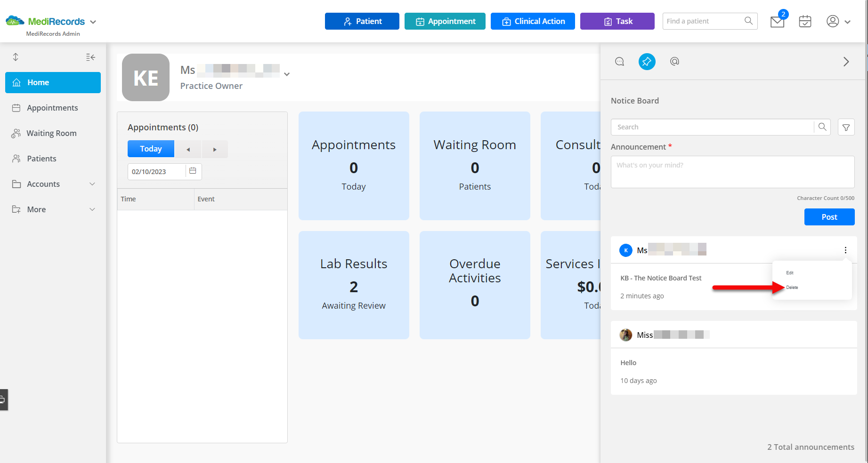The image size is (868, 463).
Task: Click the MediRecords cloud logo
Action: (x=15, y=21)
